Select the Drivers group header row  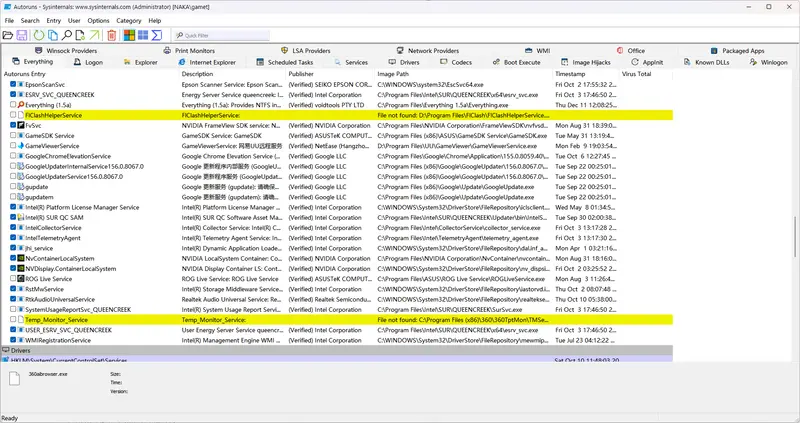337,351
